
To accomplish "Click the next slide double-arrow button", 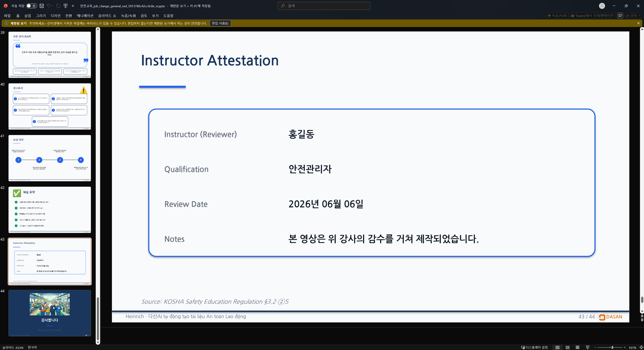I will (x=642, y=320).
